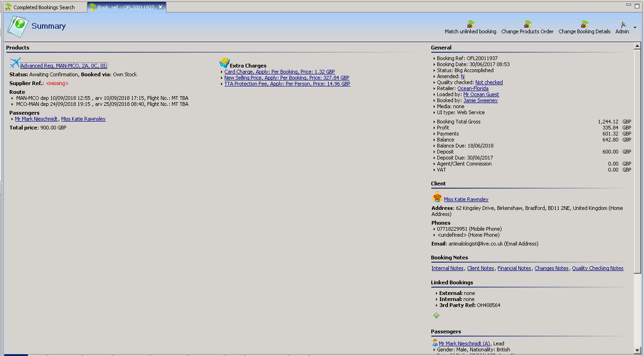644x356 pixels.
Task: Click the Extra Charges icon
Action: pos(224,63)
